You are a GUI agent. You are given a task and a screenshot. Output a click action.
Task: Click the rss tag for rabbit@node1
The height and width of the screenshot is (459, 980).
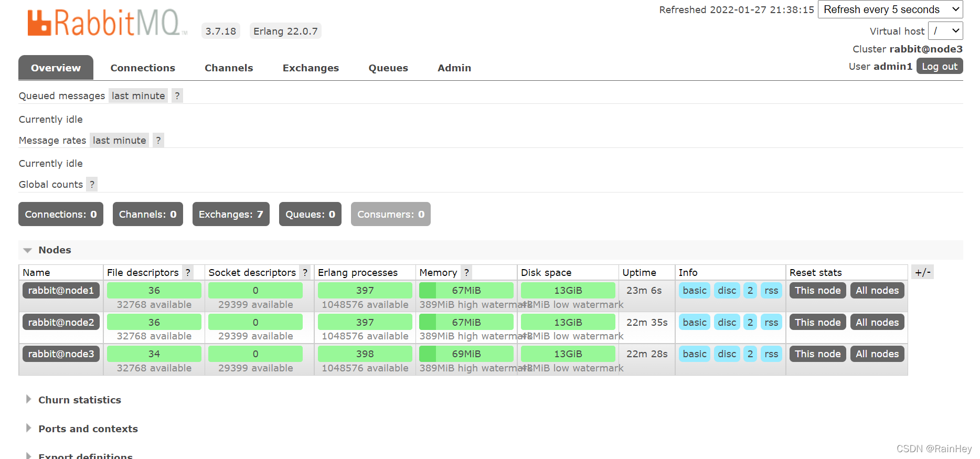click(x=771, y=290)
